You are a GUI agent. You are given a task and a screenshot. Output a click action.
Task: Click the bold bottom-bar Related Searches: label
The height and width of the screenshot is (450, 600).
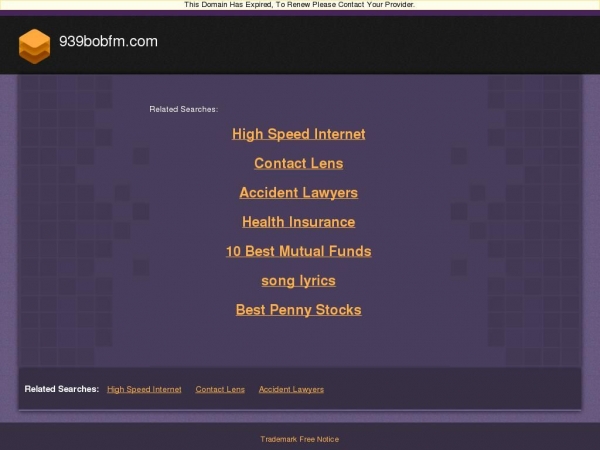(62, 389)
